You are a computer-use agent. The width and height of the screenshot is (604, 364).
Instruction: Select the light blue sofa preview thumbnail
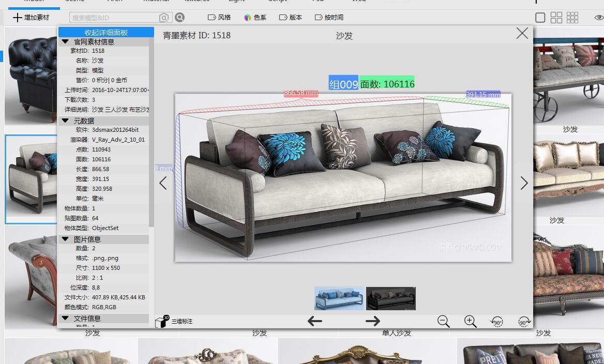pos(339,298)
